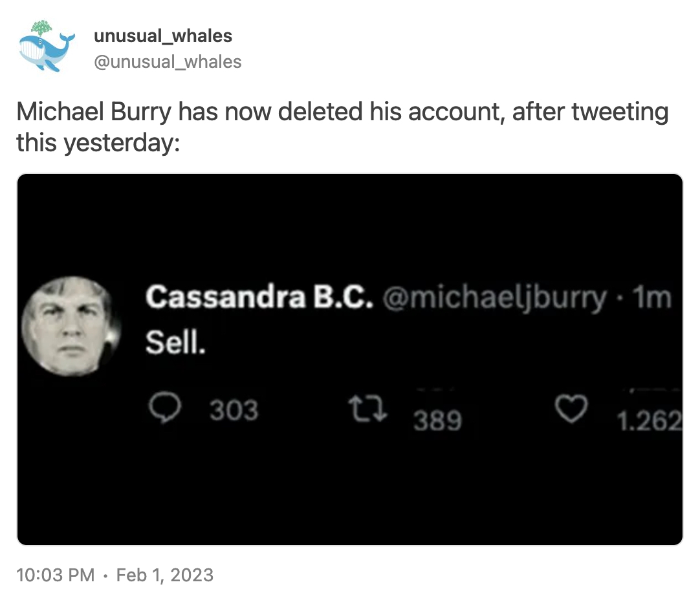Click the 303 reply count
The height and width of the screenshot is (591, 700).
[234, 410]
